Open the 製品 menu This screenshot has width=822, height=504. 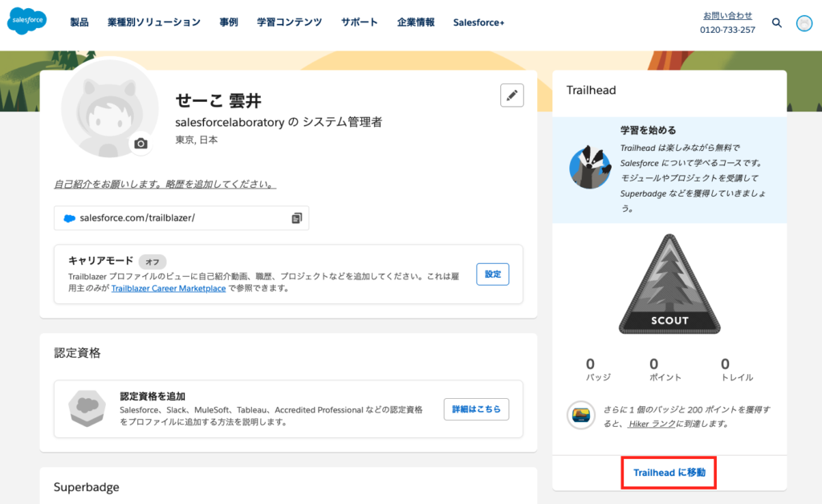tap(79, 22)
